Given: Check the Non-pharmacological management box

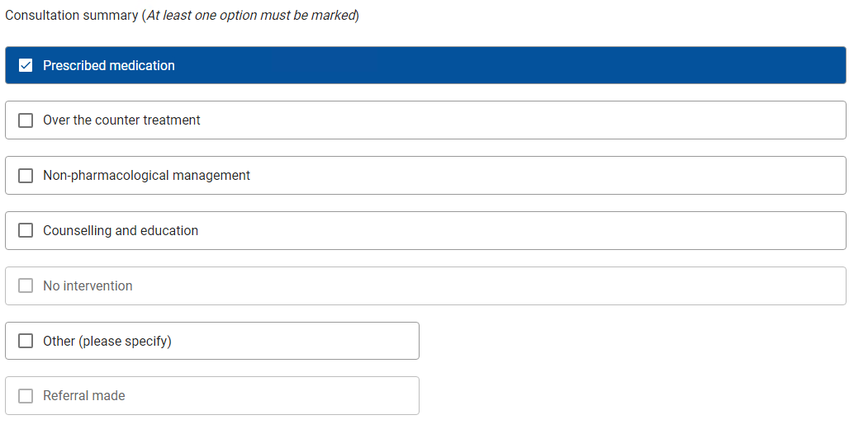Looking at the screenshot, I should [x=26, y=175].
